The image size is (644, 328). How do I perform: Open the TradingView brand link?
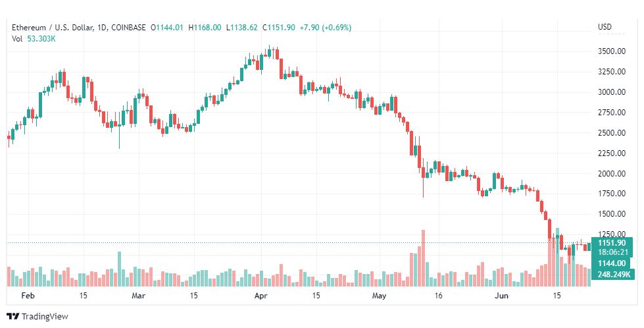coord(37,317)
